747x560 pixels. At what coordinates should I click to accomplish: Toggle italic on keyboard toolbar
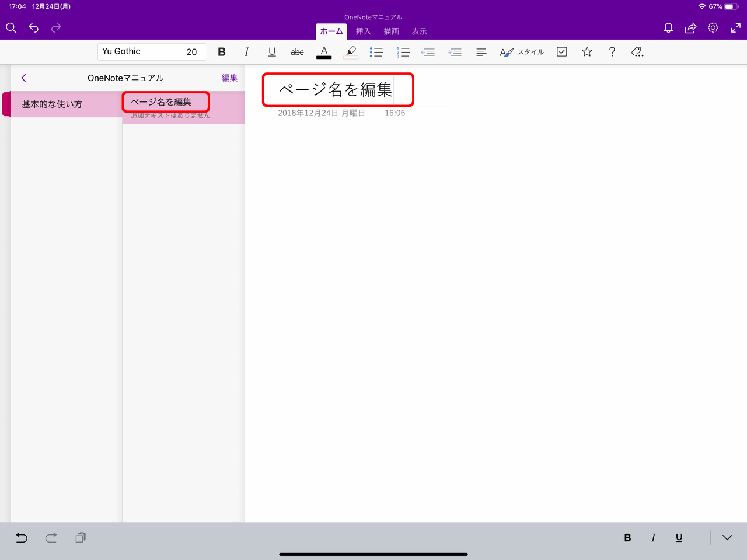653,538
